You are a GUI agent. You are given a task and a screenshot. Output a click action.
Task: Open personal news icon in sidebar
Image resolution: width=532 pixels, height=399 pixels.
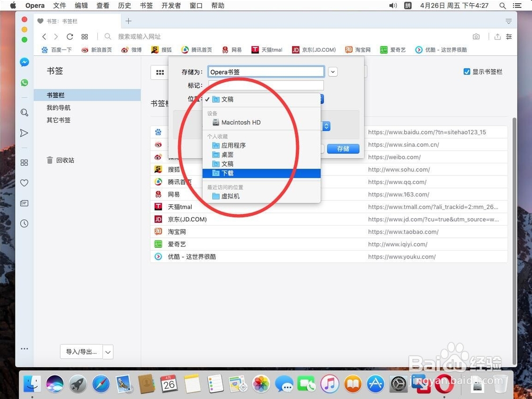pyautogui.click(x=24, y=203)
